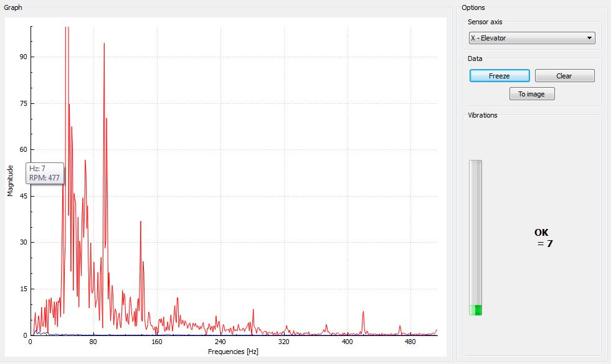Viewport: 611px width, 364px height.
Task: Click the 480 tick on frequency axis
Action: 410,342
